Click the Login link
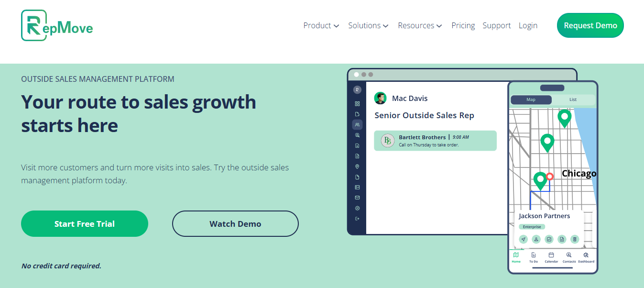Viewport: 644px width, 288px height. pyautogui.click(x=528, y=25)
